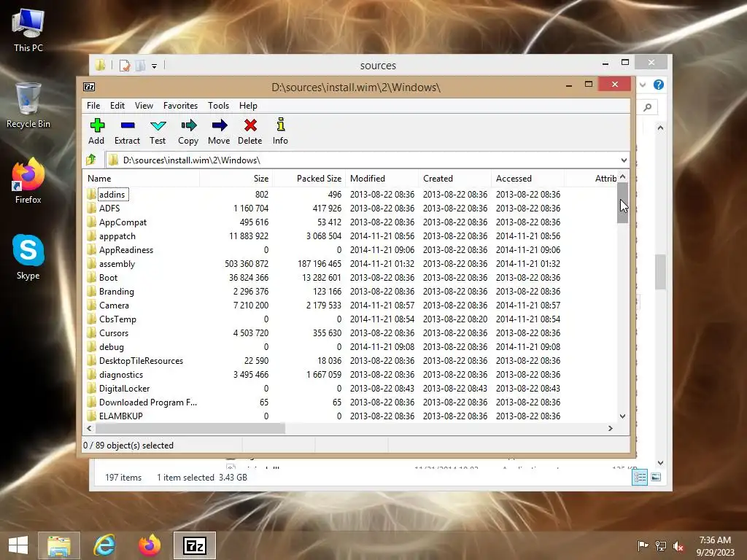Open Skype desktop icon
The image size is (747, 560).
click(28, 257)
